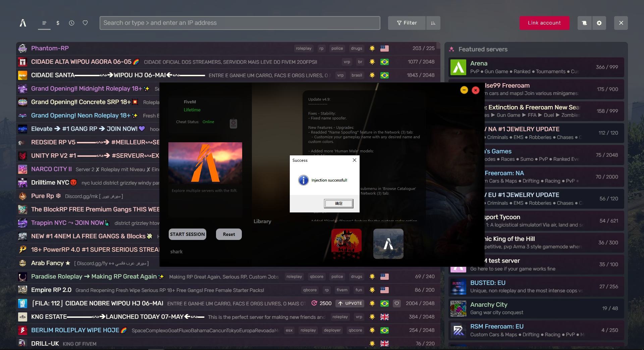The height and width of the screenshot is (350, 644).
Task: Click the Anarchy City featured server icon
Action: [458, 308]
